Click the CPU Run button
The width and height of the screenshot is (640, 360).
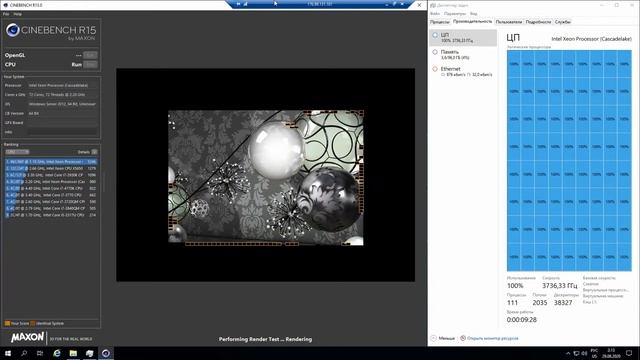coord(90,64)
